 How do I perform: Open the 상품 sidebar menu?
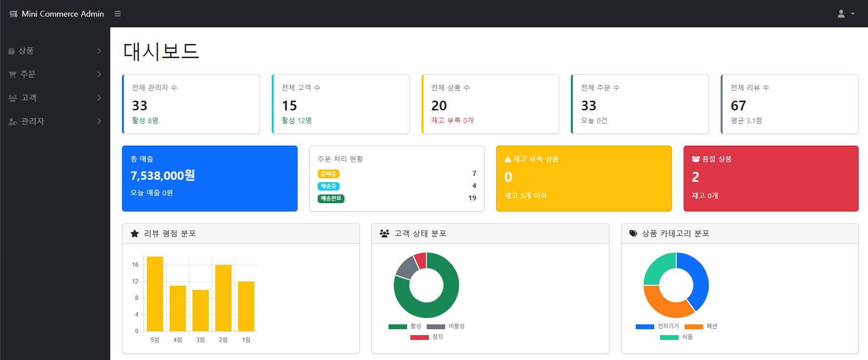point(55,51)
